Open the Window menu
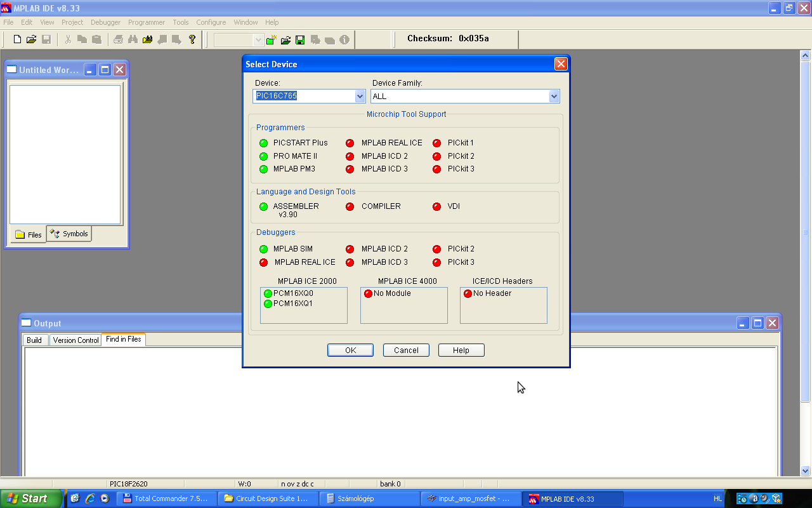Screen dimensions: 812x508 click(246, 22)
